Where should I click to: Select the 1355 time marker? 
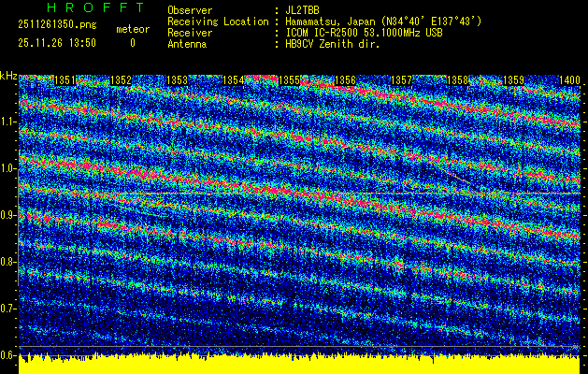click(290, 81)
